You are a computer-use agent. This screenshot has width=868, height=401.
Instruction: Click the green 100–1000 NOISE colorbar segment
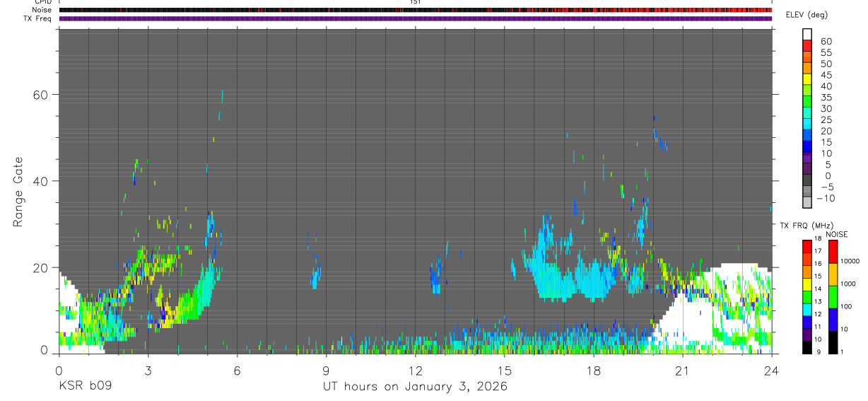(x=832, y=297)
